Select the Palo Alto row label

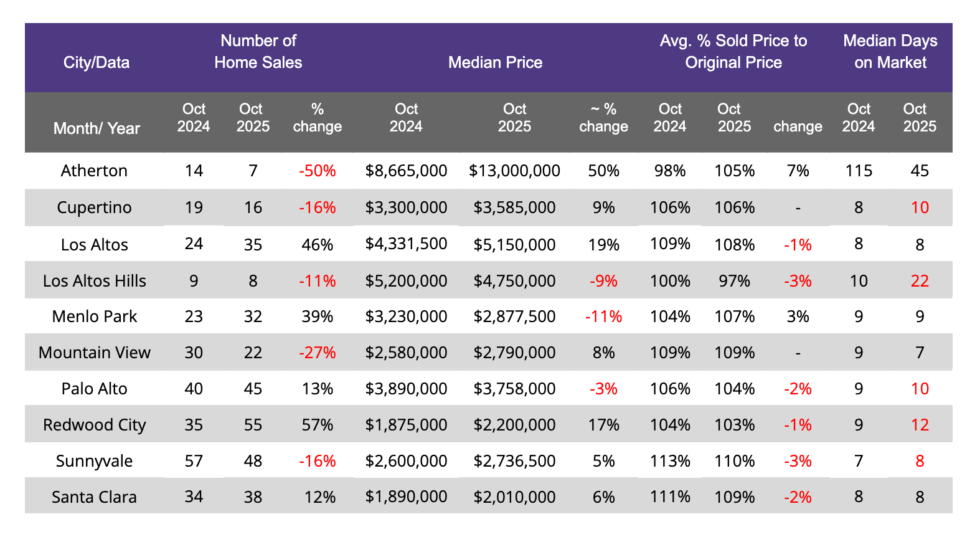(94, 389)
